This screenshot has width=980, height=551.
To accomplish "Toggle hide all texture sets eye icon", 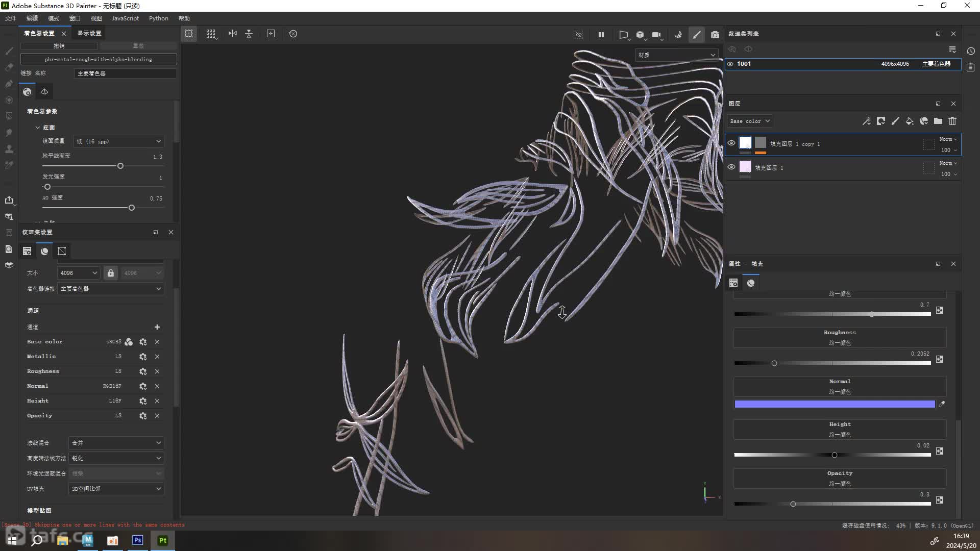I will [732, 49].
